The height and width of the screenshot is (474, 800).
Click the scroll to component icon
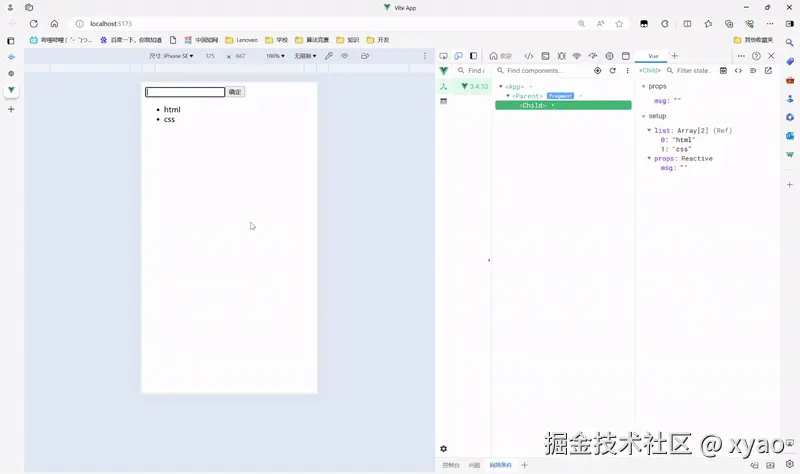(x=753, y=71)
